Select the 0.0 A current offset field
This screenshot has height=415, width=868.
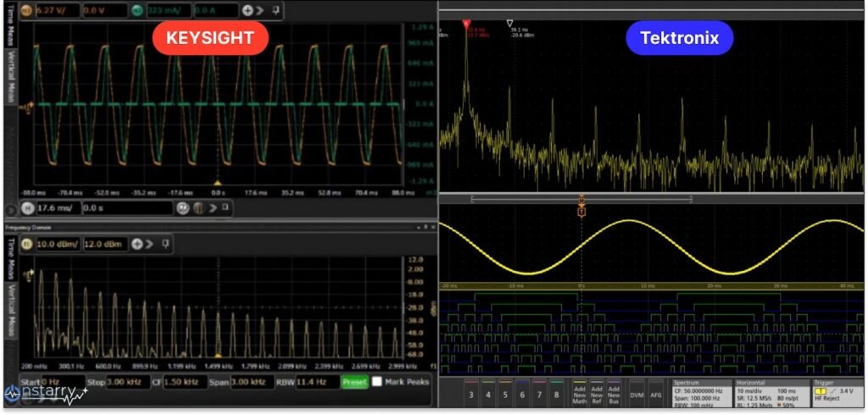216,10
